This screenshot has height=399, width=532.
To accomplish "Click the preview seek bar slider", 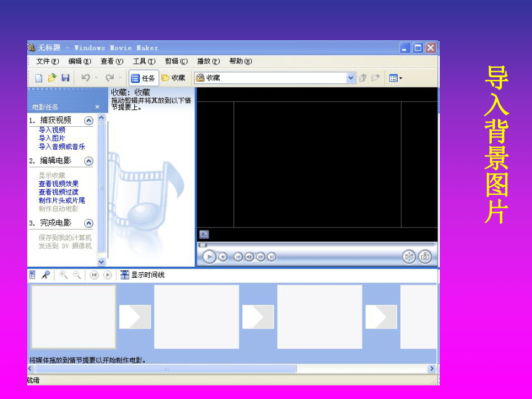I will (x=203, y=245).
